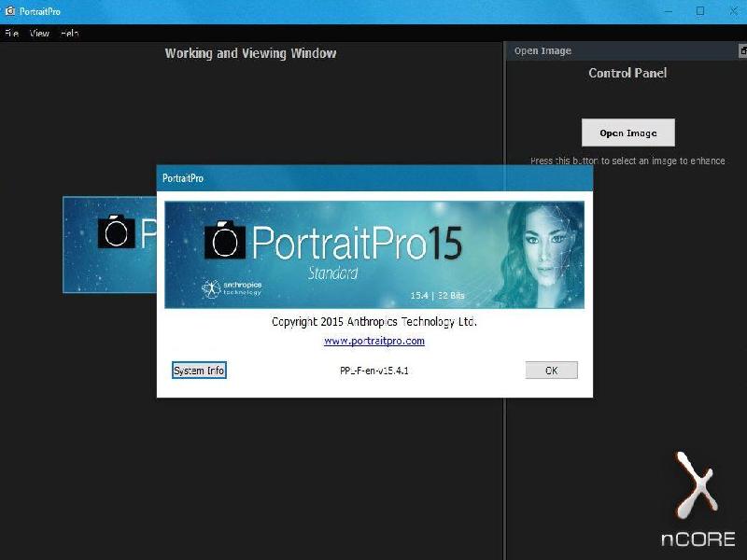Click the PortraitPro About dialog title bar
747x560 pixels.
tap(374, 178)
